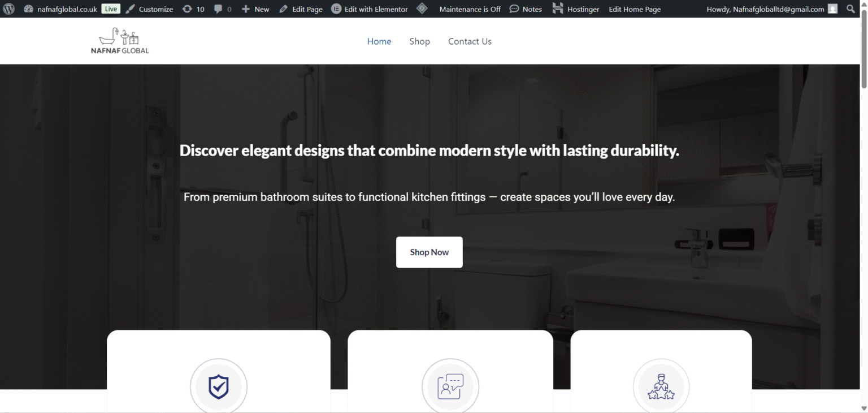
Task: Expand the New content menu
Action: point(255,9)
